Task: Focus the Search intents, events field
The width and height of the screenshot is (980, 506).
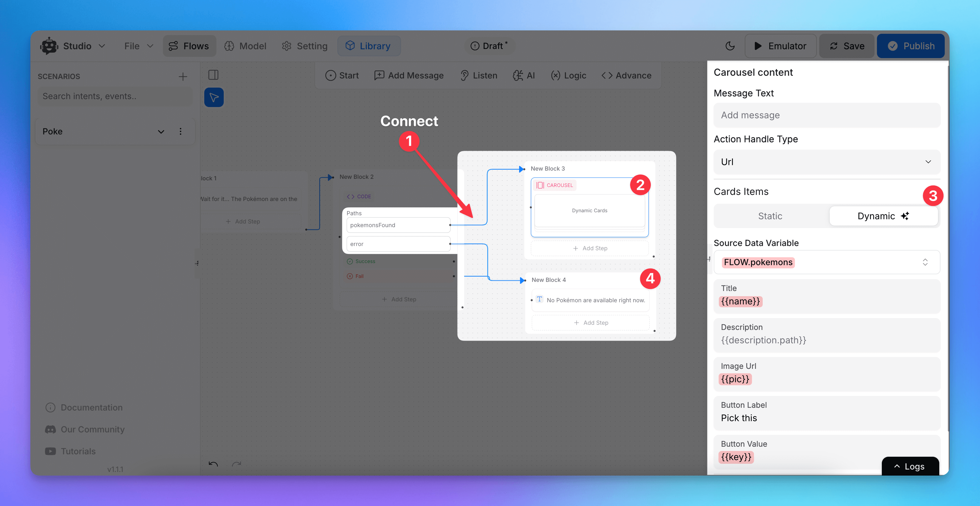Action: pos(115,96)
